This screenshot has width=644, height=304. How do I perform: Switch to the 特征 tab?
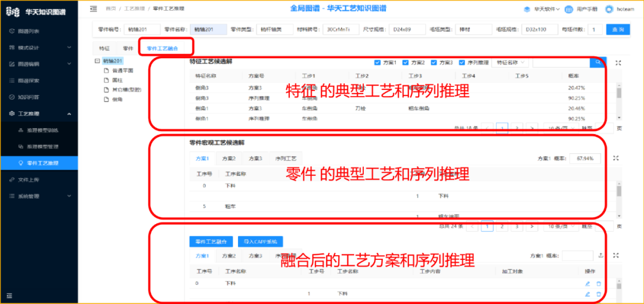[x=104, y=48]
